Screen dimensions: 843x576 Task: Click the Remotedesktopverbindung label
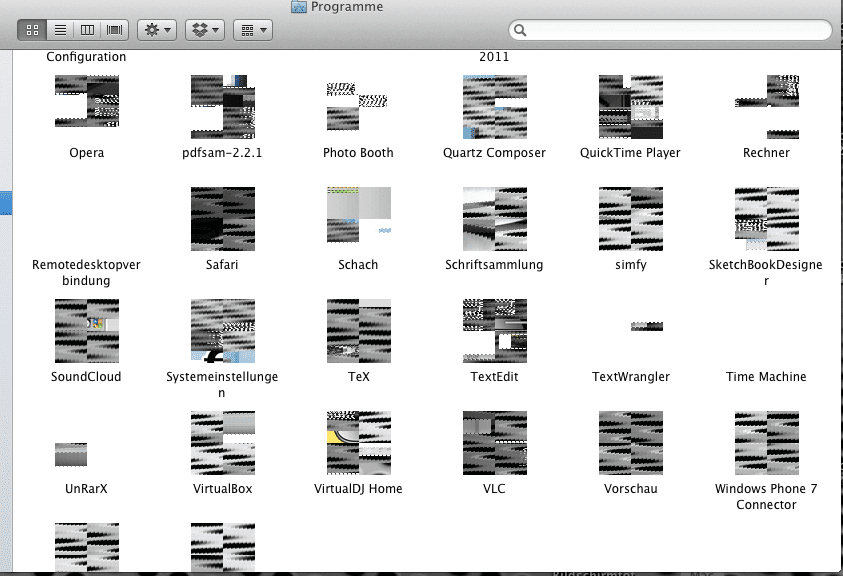pos(86,273)
